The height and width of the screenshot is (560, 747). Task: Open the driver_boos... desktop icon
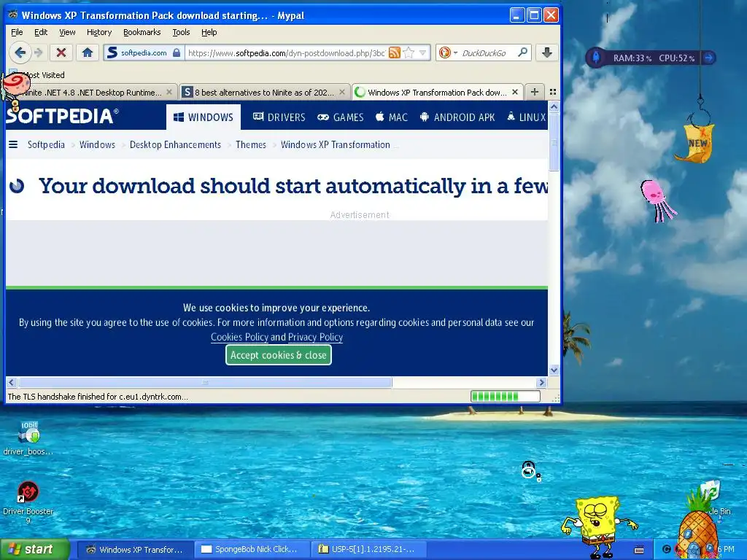click(28, 438)
